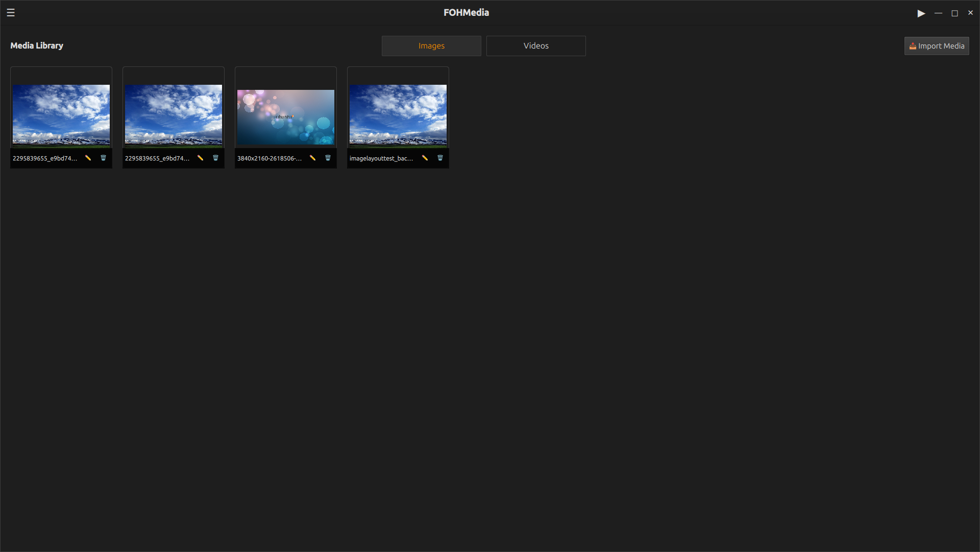980x552 pixels.
Task: Click the file name imagelayouttest_bac...
Action: pos(381,159)
